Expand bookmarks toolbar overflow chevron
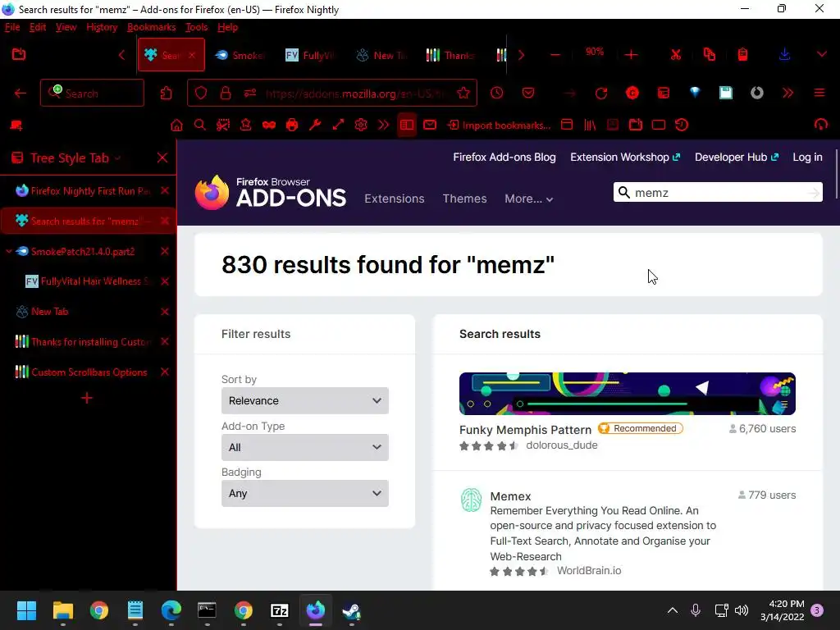The image size is (840, 630). point(384,126)
